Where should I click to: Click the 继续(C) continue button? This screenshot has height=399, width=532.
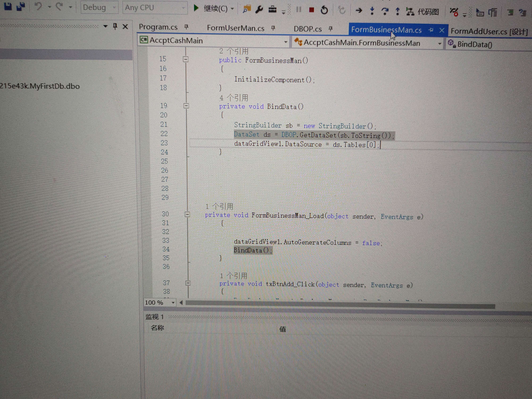(215, 9)
